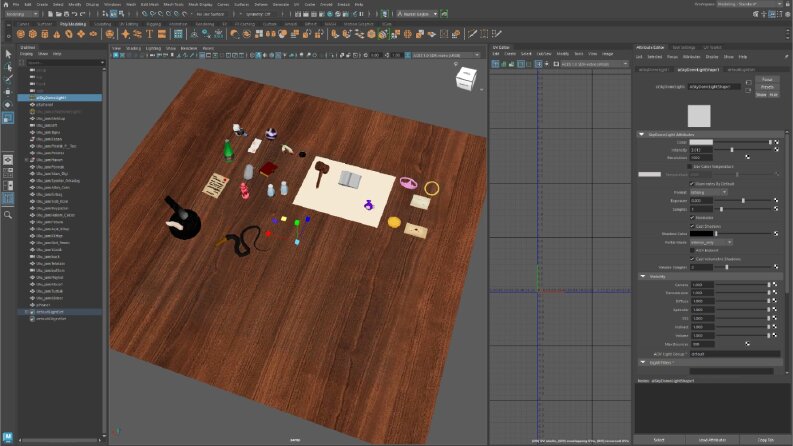The width and height of the screenshot is (793, 446).
Task: Click the view cube in the viewport
Action: coord(466,78)
